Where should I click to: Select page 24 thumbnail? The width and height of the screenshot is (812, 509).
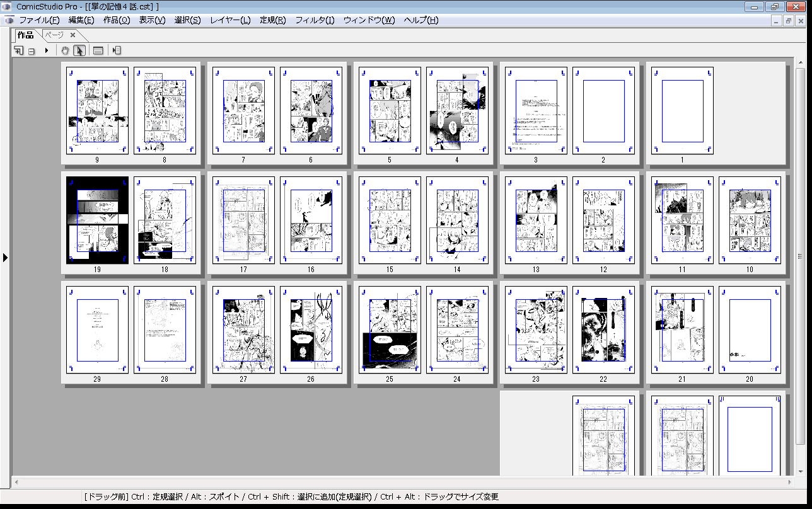pos(457,330)
